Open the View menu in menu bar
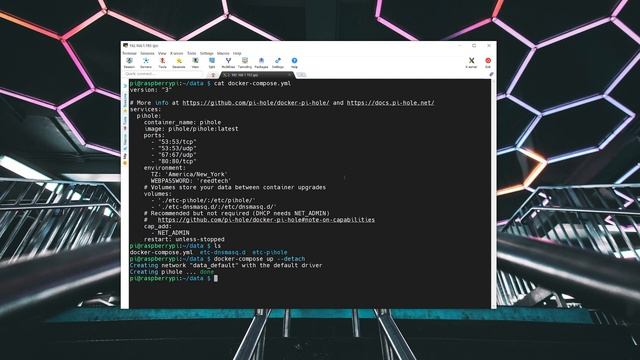640x360 pixels. (x=162, y=53)
